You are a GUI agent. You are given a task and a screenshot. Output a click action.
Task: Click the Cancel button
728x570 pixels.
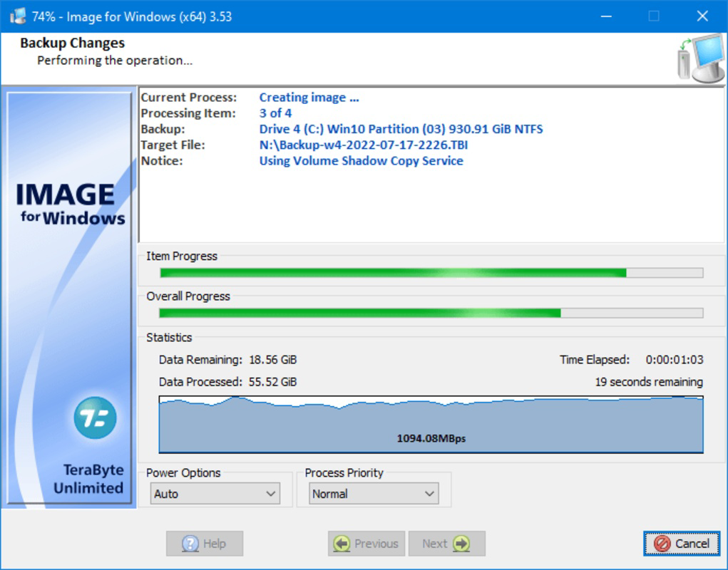683,543
